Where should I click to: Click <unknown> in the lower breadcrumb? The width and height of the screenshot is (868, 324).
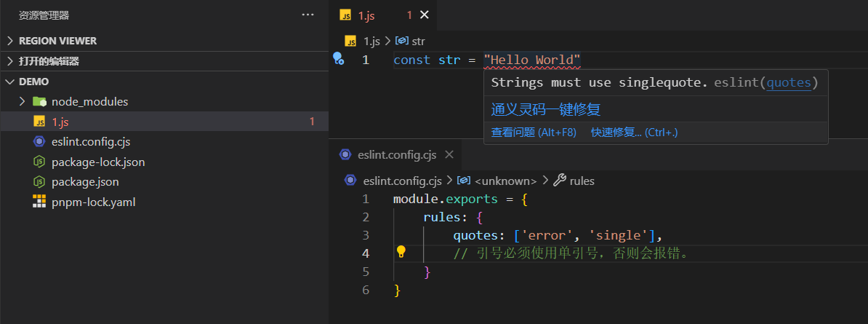[505, 181]
